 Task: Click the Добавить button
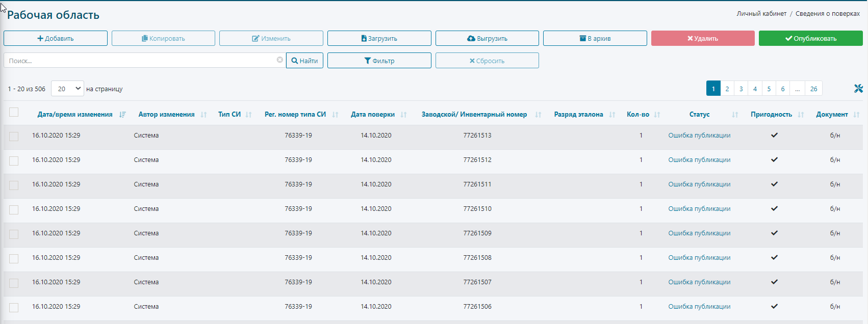click(x=56, y=38)
